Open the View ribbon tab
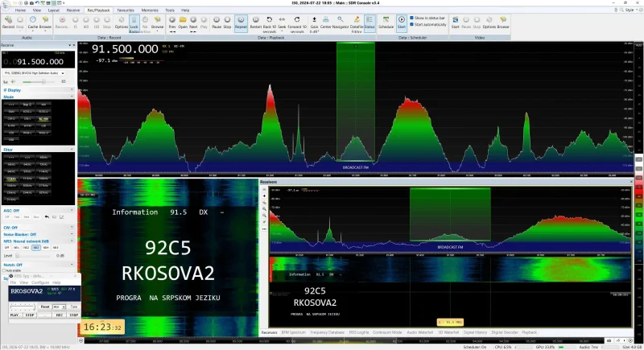644x350 pixels. pos(37,10)
